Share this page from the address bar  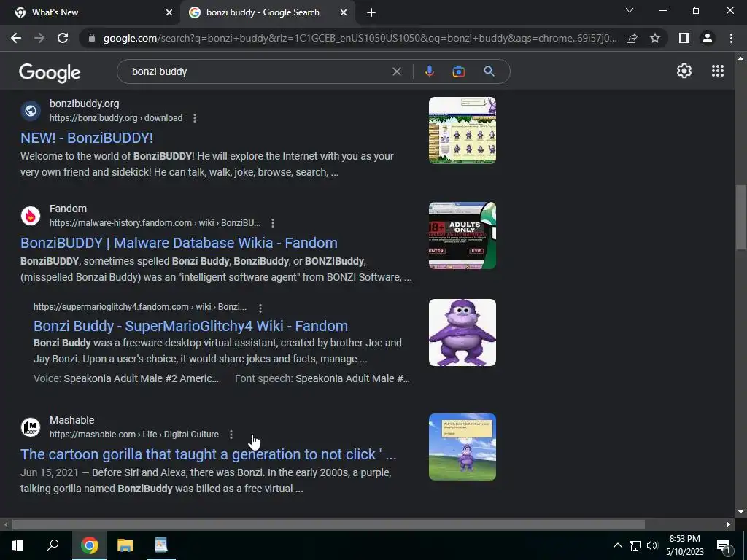tap(632, 38)
